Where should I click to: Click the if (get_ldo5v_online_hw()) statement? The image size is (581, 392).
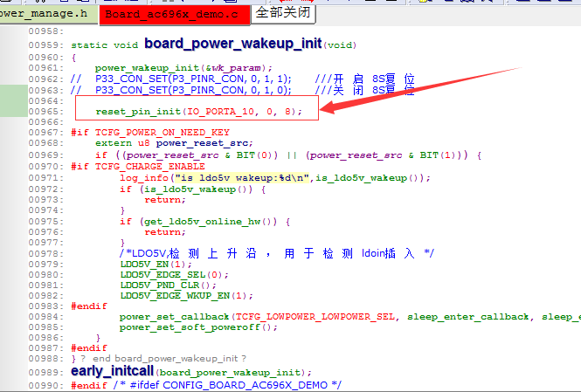(x=204, y=222)
